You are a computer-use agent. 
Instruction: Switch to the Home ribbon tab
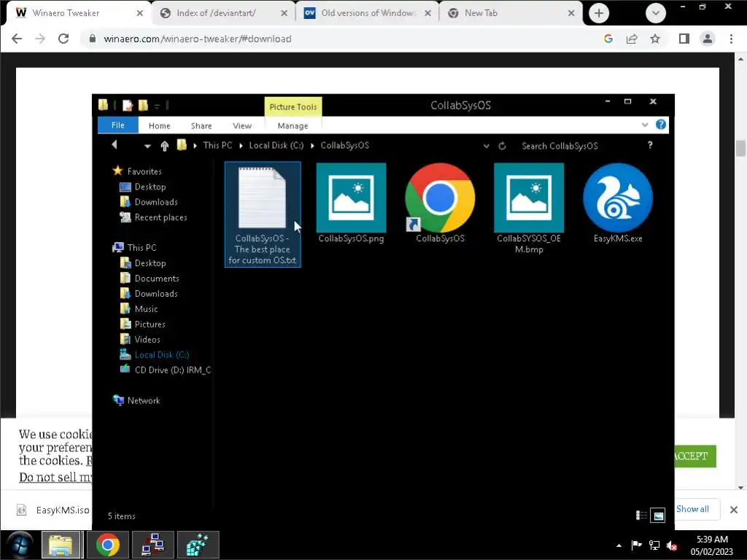pos(159,125)
